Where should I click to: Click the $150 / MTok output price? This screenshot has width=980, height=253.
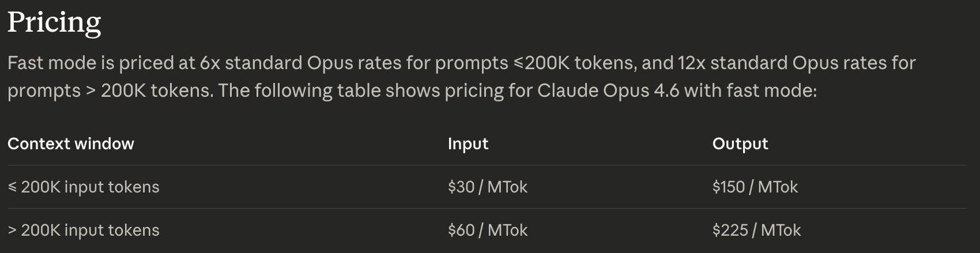coord(755,187)
